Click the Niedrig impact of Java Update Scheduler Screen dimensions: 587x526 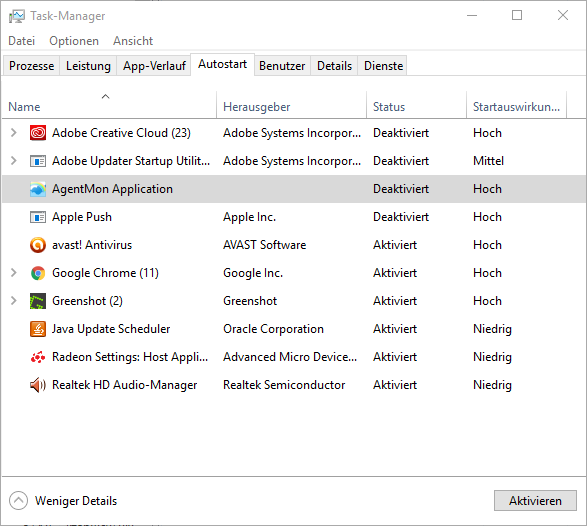click(x=492, y=329)
